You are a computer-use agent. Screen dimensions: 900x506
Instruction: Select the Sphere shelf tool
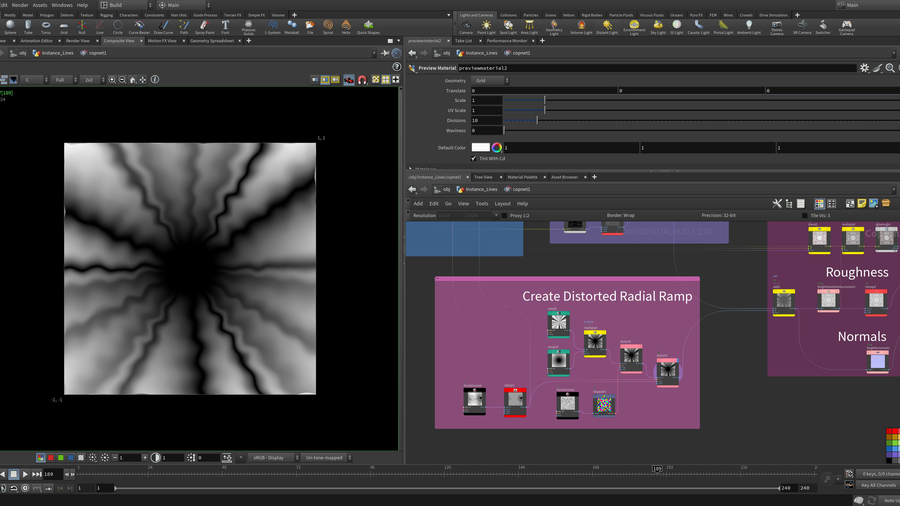pyautogui.click(x=10, y=27)
